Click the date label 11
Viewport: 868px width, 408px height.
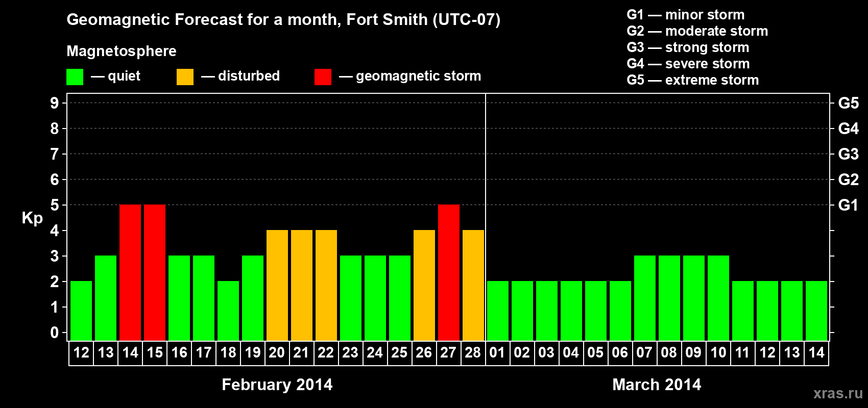(743, 352)
